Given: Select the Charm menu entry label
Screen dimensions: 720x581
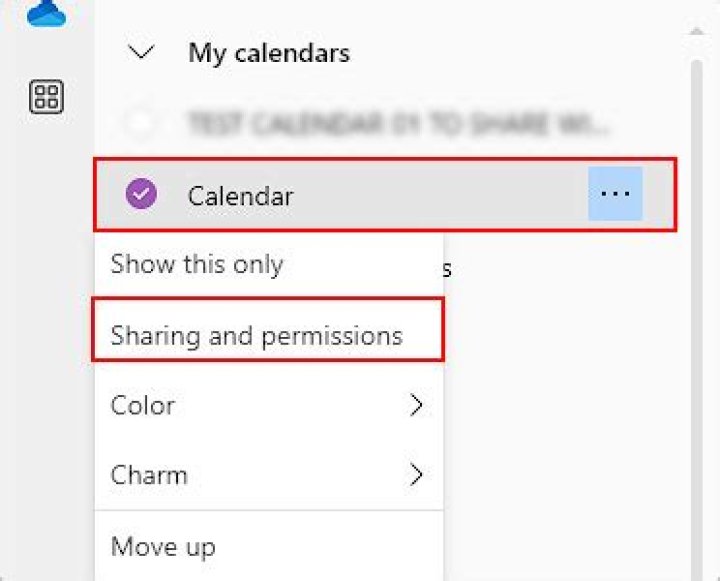Looking at the screenshot, I should 149,475.
